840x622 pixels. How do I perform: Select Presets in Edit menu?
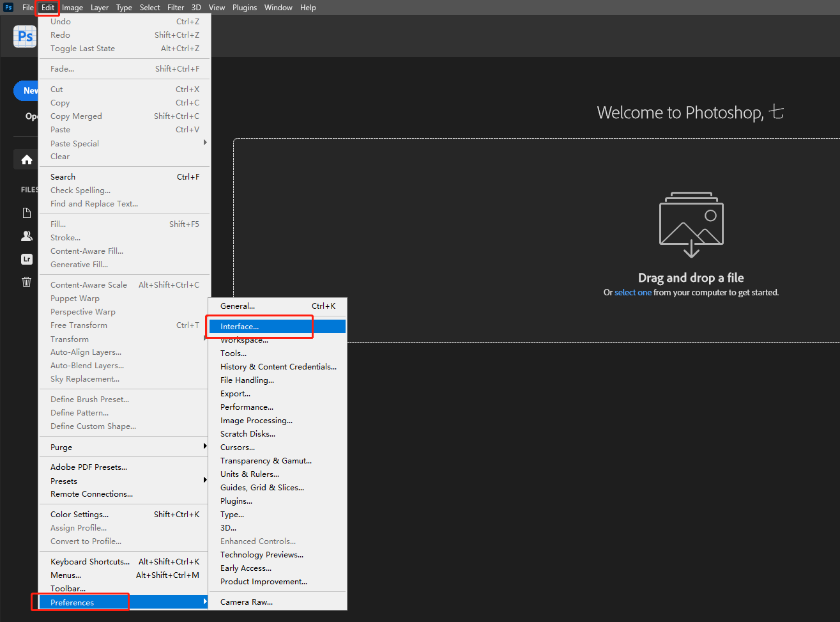(x=125, y=481)
